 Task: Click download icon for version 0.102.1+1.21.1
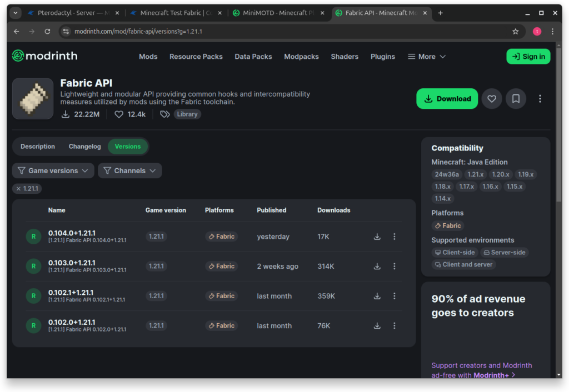pos(377,296)
